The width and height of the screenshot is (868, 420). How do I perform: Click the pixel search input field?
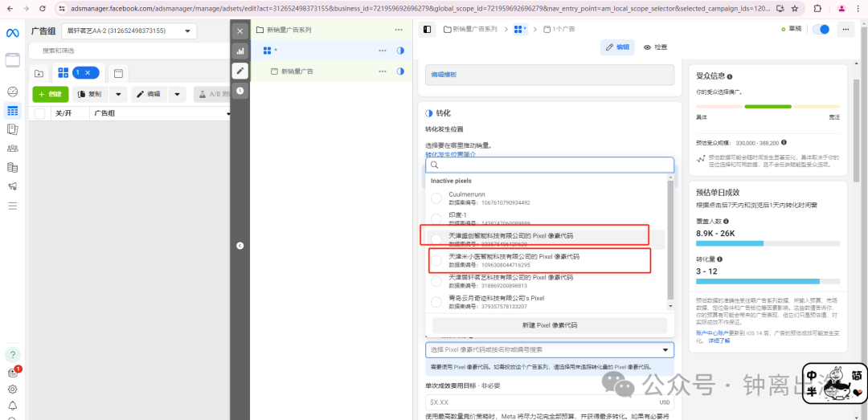[x=550, y=165]
